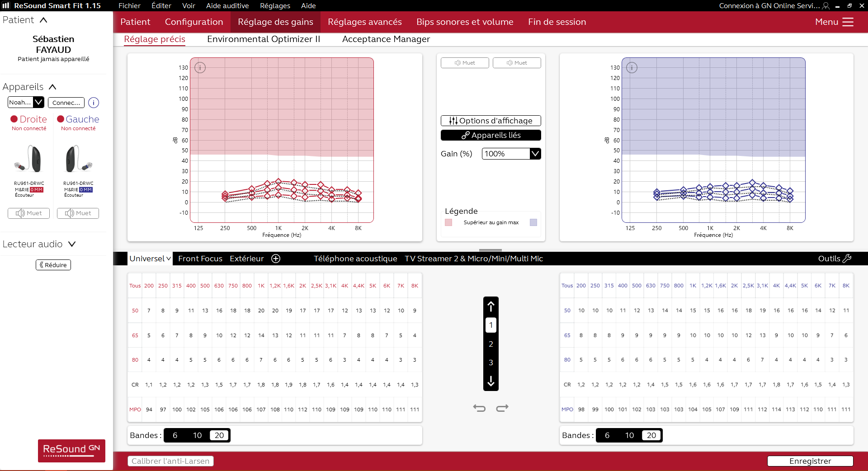The image size is (868, 471).
Task: Select 10 bands for left ear
Action: [630, 435]
